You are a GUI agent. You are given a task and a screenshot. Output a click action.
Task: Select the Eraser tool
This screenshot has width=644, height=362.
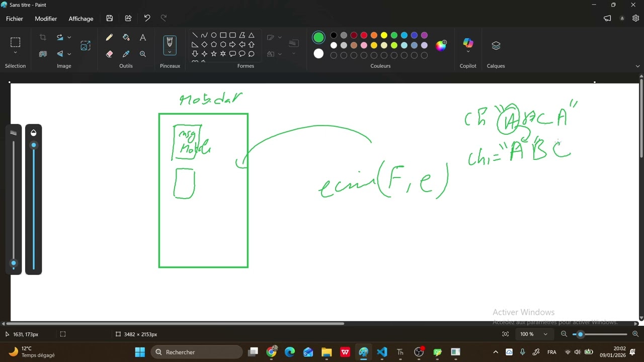click(x=109, y=54)
